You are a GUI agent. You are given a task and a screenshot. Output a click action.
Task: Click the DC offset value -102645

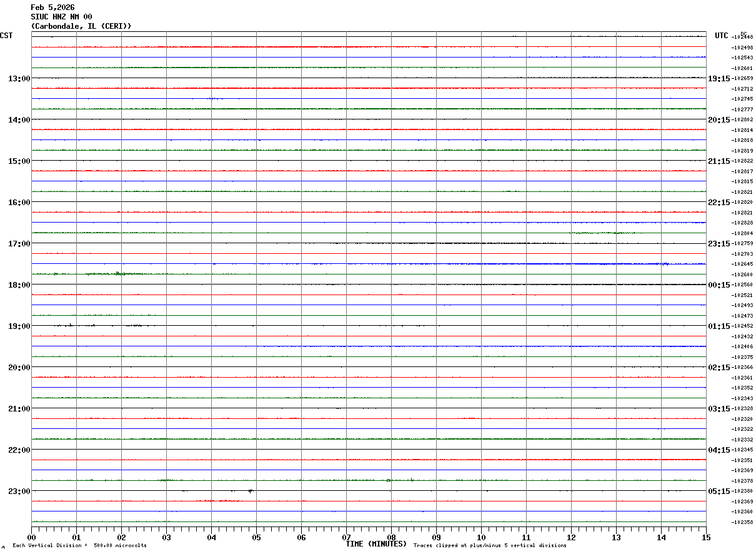tap(742, 264)
